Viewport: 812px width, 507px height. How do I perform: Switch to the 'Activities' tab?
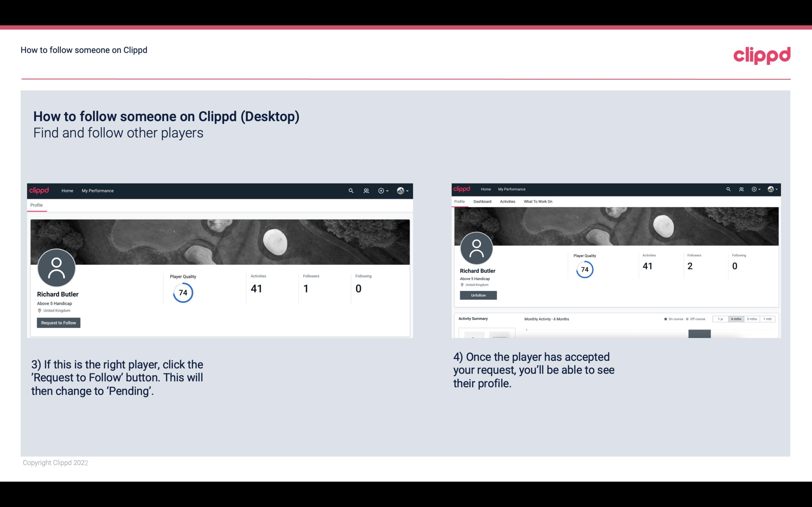pyautogui.click(x=506, y=202)
